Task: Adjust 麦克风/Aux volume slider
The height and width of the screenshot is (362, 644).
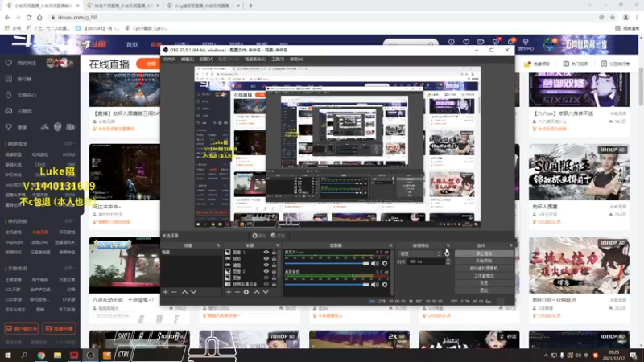Action: click(327, 264)
